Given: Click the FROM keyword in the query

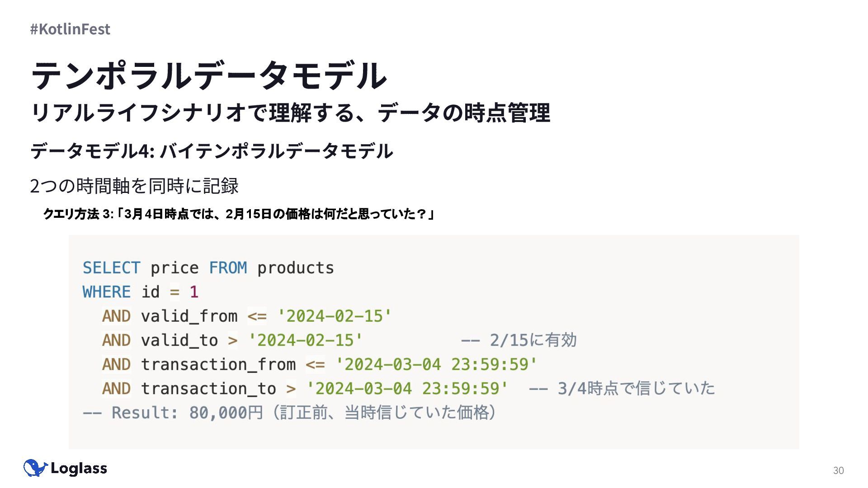Looking at the screenshot, I should pyautogui.click(x=228, y=268).
